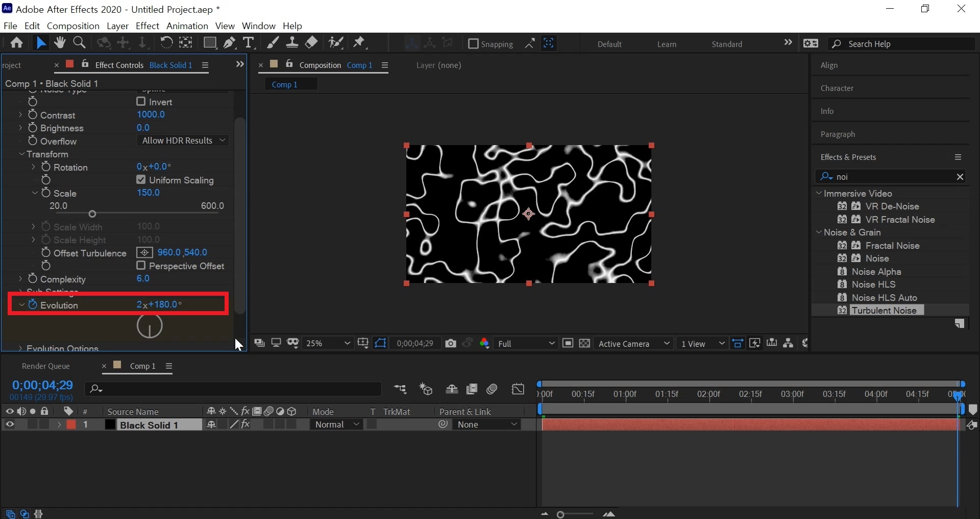The image size is (980, 519).
Task: Clear the effects search field with X
Action: click(960, 177)
